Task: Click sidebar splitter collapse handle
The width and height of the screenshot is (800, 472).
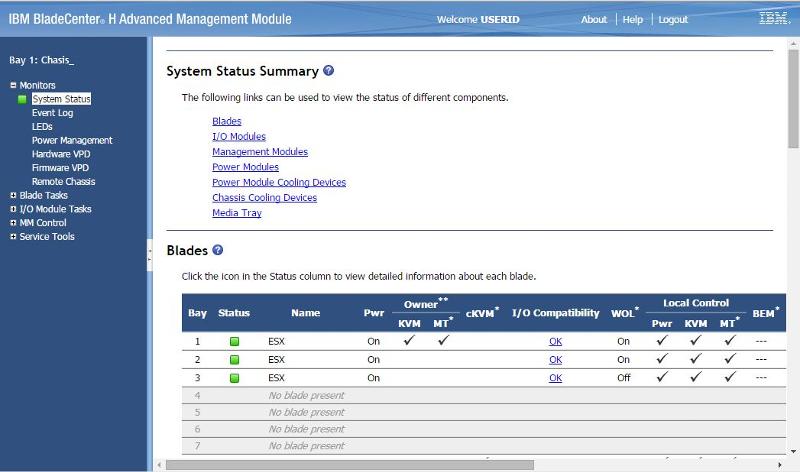Action: click(149, 255)
